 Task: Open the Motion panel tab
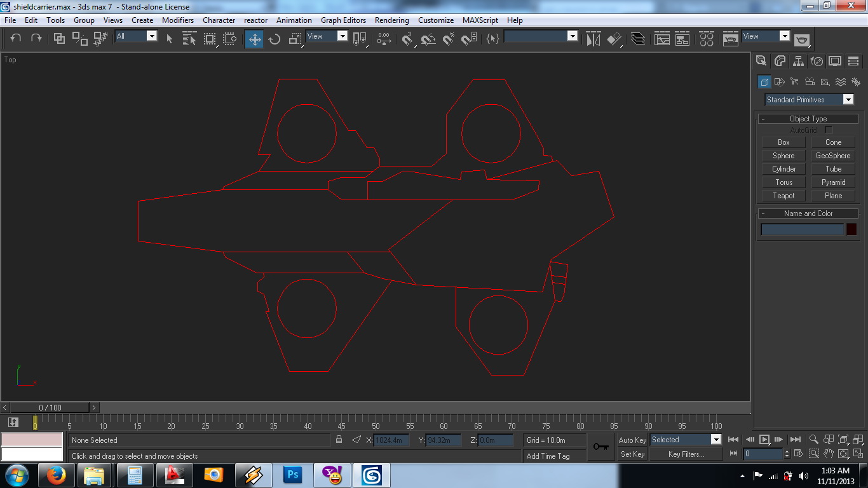[817, 61]
